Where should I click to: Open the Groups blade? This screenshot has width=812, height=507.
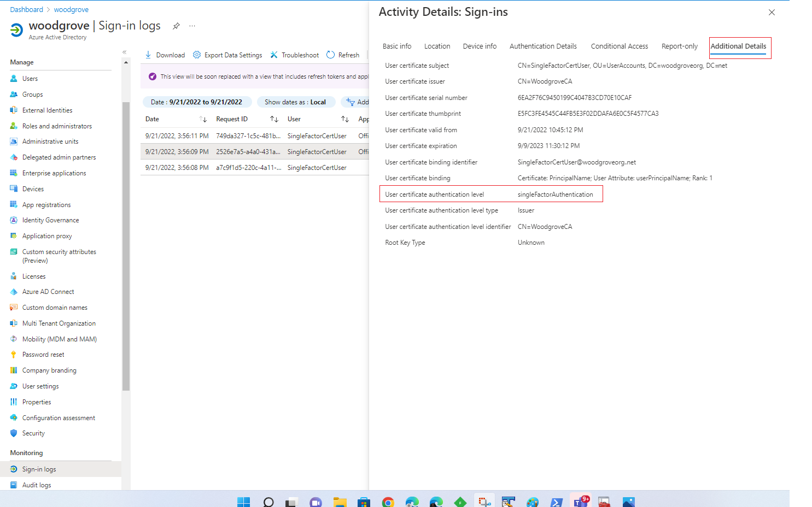32,95
